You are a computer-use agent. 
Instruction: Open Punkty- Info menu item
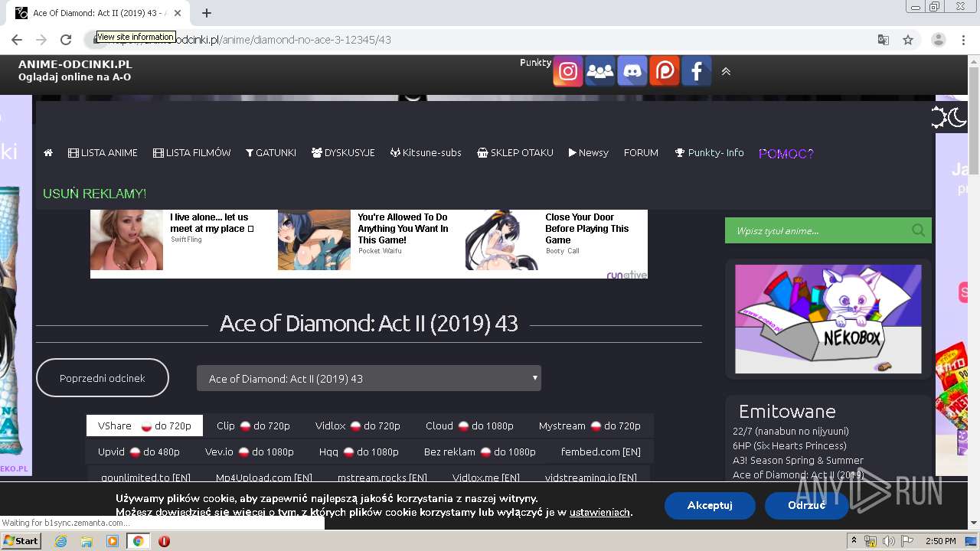709,153
